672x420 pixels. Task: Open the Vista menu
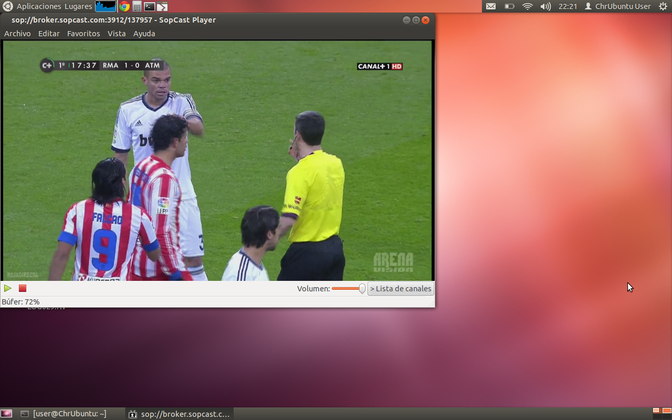[117, 34]
